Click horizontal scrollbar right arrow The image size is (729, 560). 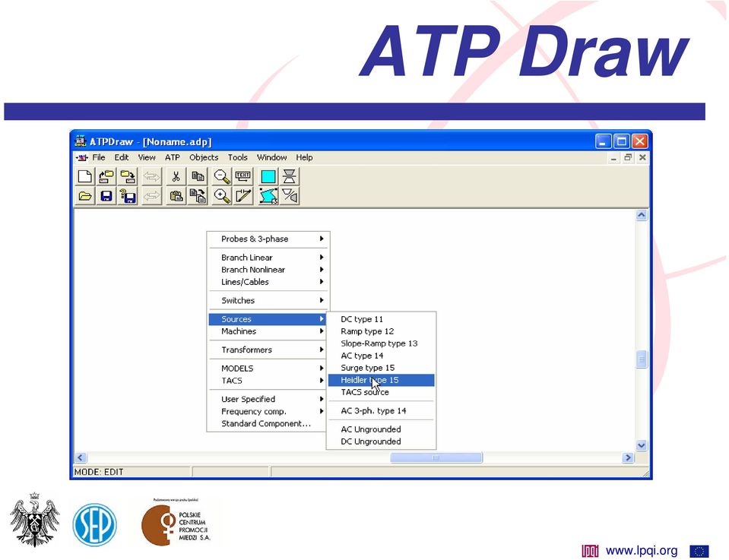coord(628,457)
